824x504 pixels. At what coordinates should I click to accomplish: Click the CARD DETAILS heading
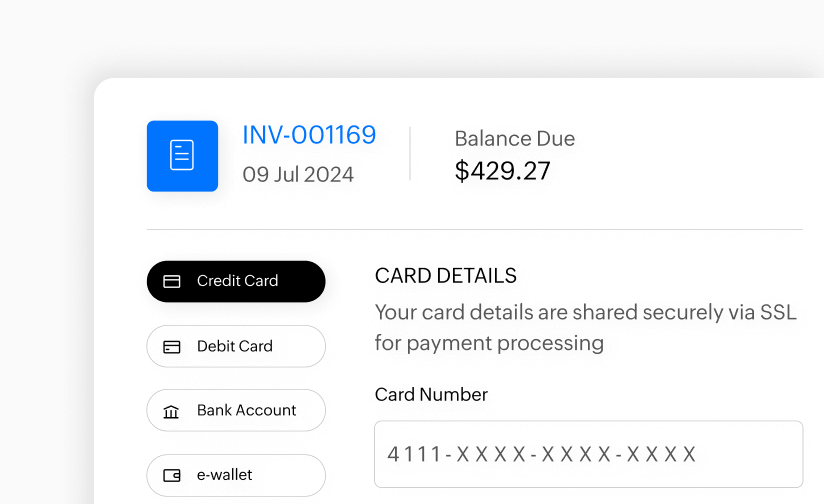pos(445,276)
